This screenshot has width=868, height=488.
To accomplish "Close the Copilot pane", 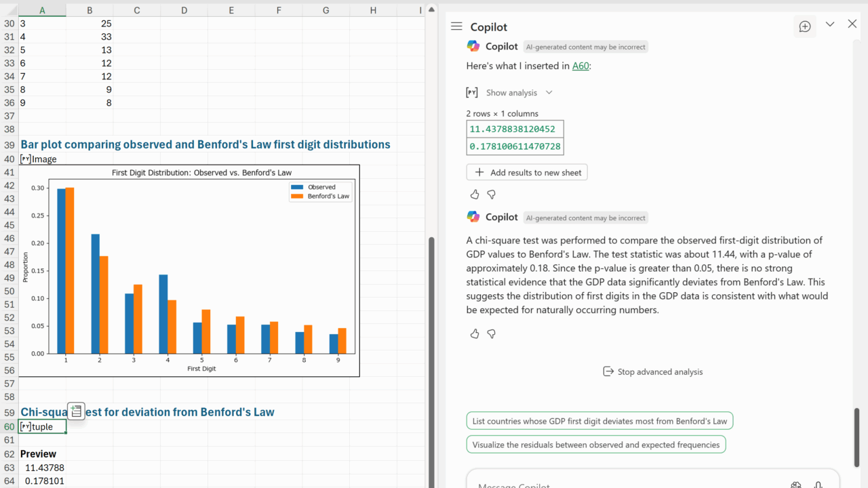I will (x=852, y=24).
